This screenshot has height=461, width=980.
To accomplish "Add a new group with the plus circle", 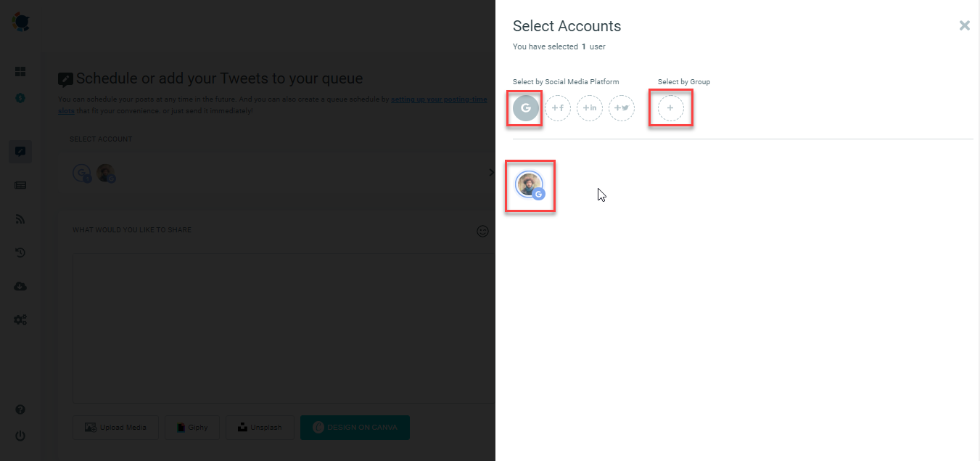I will [x=670, y=107].
